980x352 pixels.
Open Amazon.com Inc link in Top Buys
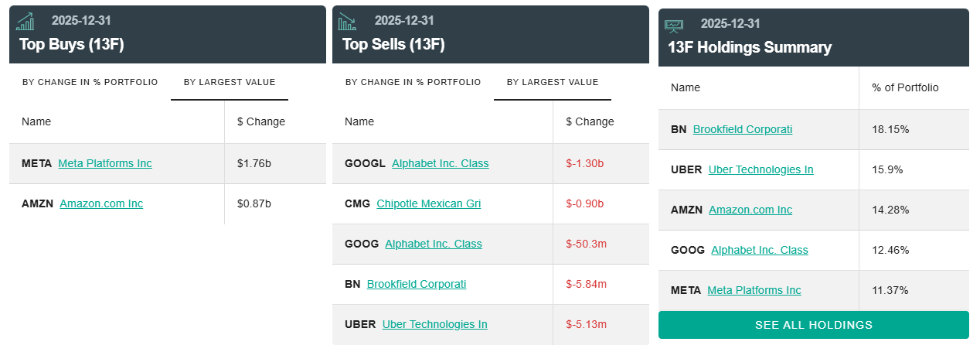tap(101, 203)
